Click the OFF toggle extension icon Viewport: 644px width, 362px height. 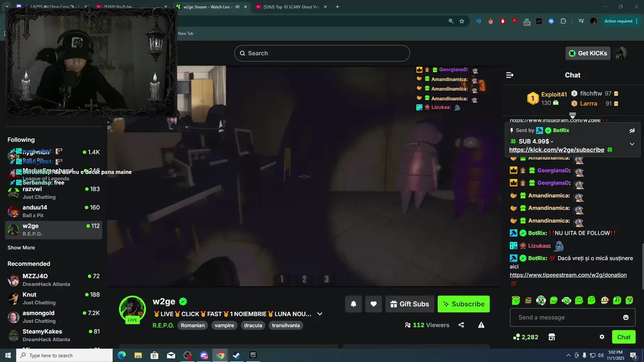(527, 21)
